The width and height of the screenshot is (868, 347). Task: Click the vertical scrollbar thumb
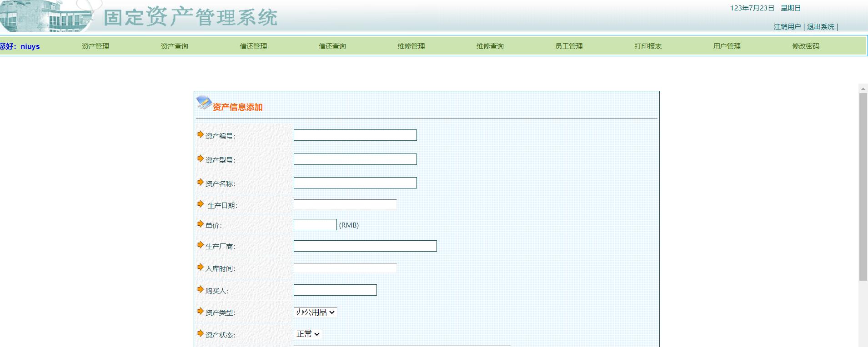point(863,187)
